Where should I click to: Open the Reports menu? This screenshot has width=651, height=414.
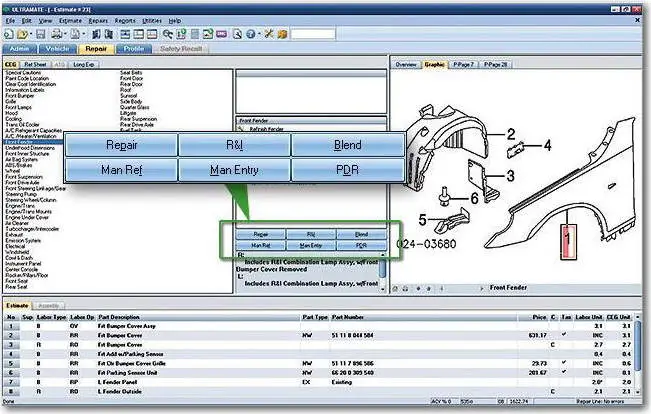click(125, 20)
